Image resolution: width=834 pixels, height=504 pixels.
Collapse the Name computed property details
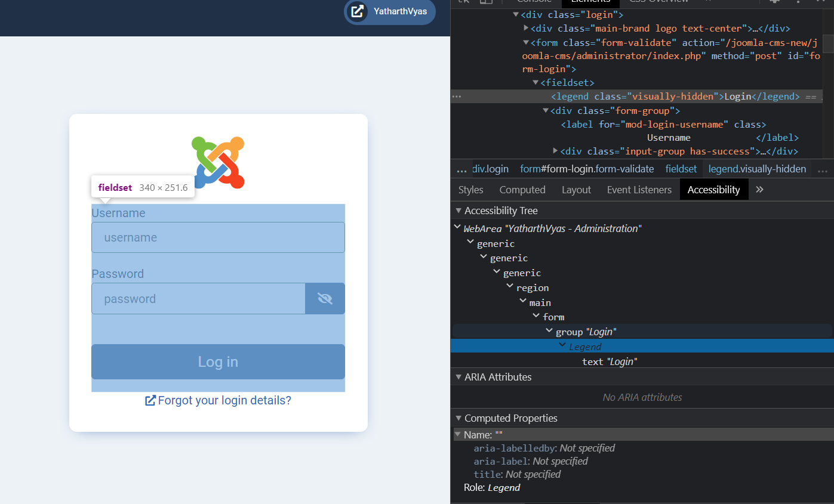[x=457, y=435]
